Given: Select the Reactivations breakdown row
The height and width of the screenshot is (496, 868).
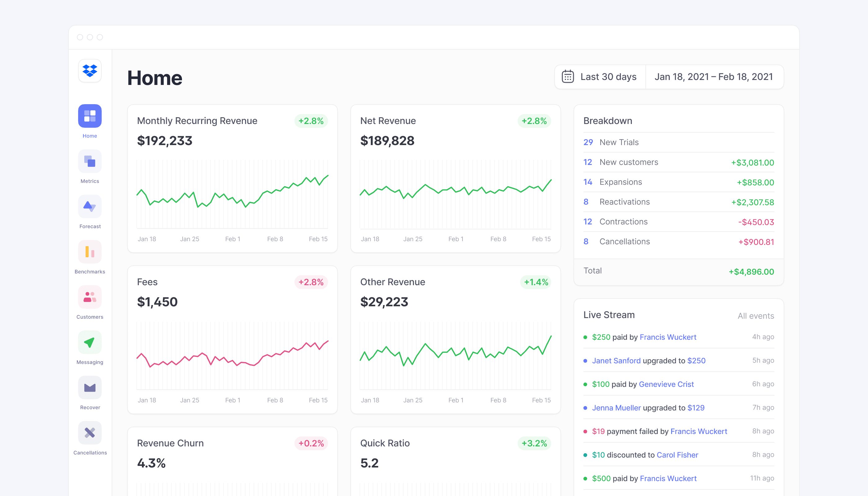Looking at the screenshot, I should coord(679,202).
